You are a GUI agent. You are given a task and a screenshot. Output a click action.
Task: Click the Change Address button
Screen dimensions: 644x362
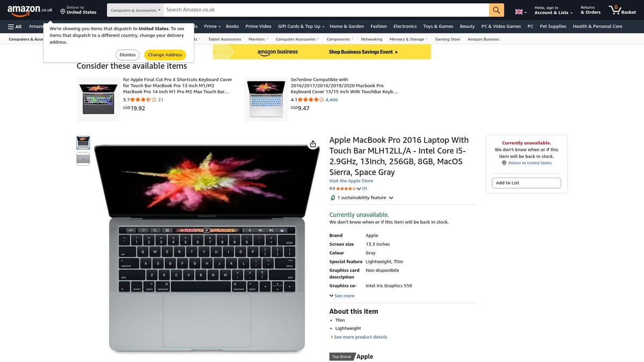point(165,55)
